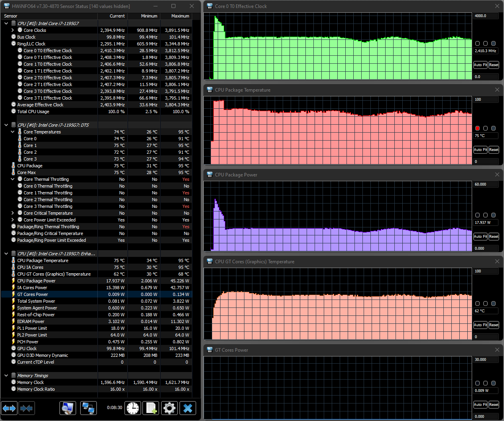
Task: Click the blue X close sensors icon
Action: tap(188, 408)
